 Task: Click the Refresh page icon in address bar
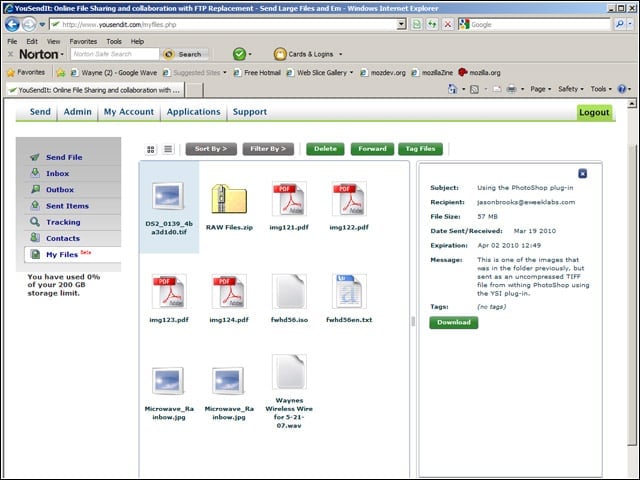click(x=432, y=24)
